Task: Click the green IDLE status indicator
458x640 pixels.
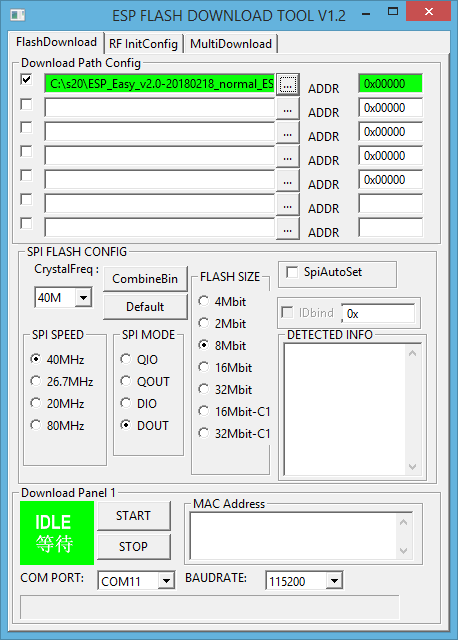Action: tap(57, 533)
